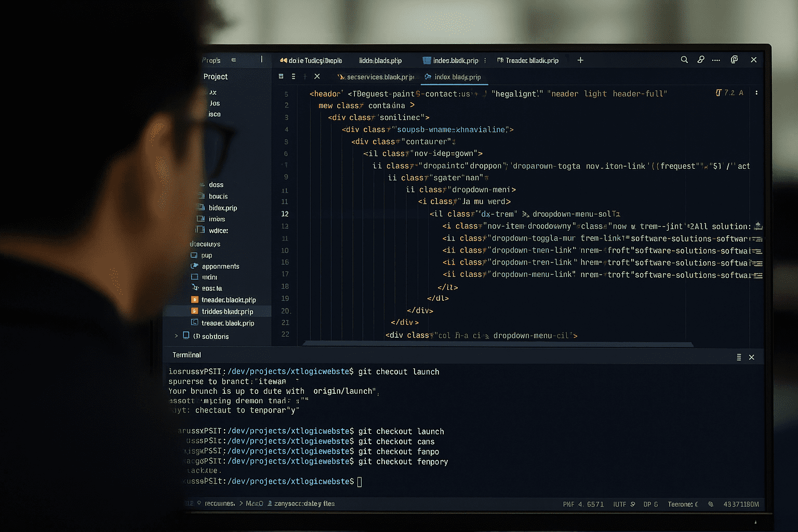798x532 pixels.
Task: Click zanysocc:datey fles in status bar
Action: 304,503
